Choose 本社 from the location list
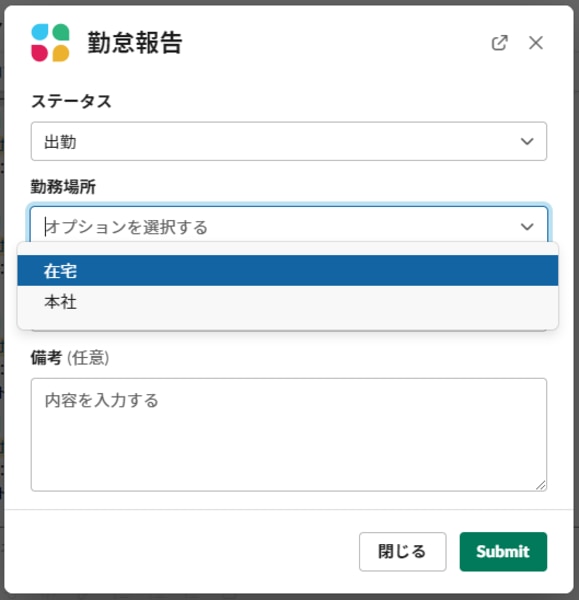Image resolution: width=579 pixels, height=600 pixels. coord(288,302)
